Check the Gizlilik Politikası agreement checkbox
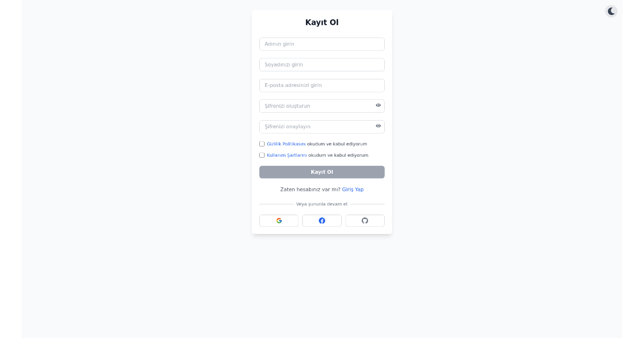The height and width of the screenshot is (338, 644). click(262, 144)
